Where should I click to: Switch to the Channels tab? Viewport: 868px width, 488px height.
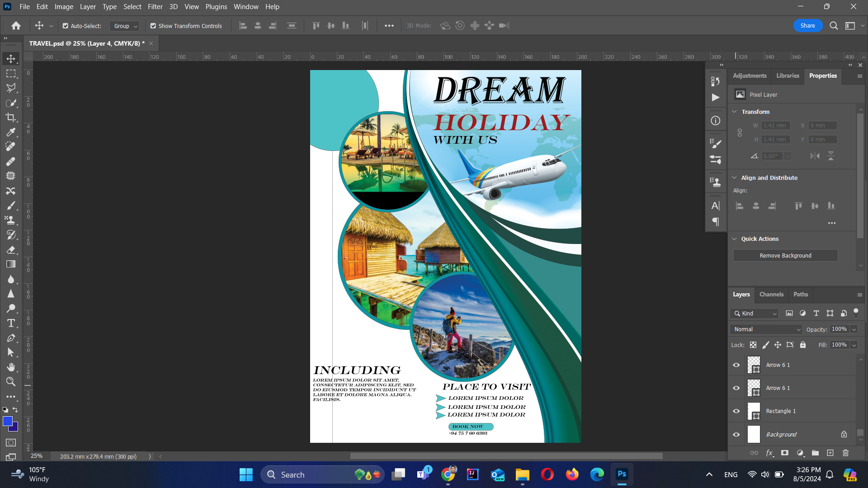click(x=771, y=294)
